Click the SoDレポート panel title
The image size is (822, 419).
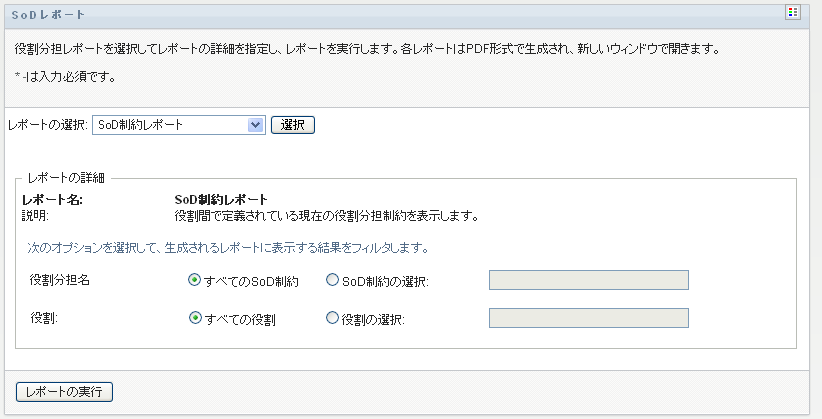tap(49, 15)
